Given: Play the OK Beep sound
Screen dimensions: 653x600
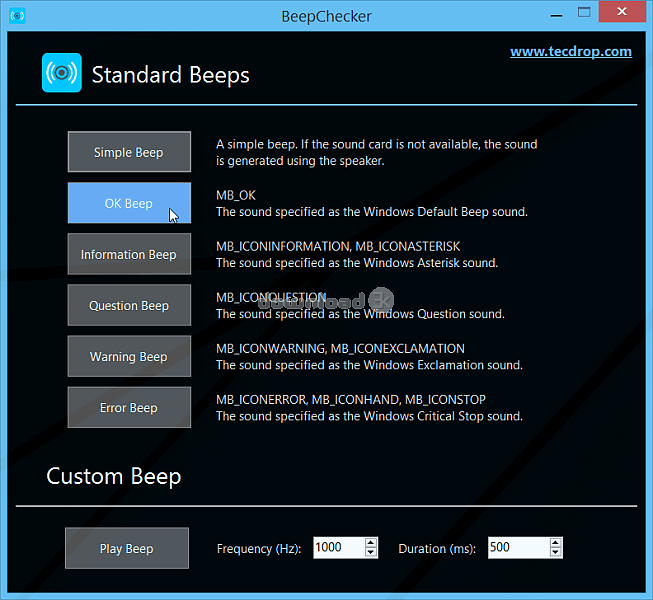Looking at the screenshot, I should coord(129,203).
